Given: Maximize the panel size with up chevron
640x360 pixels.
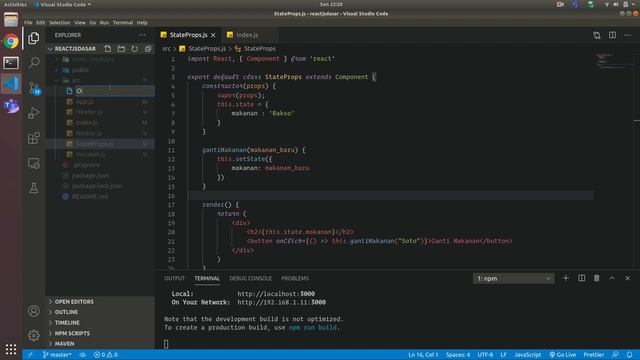Looking at the screenshot, I should click(612, 278).
